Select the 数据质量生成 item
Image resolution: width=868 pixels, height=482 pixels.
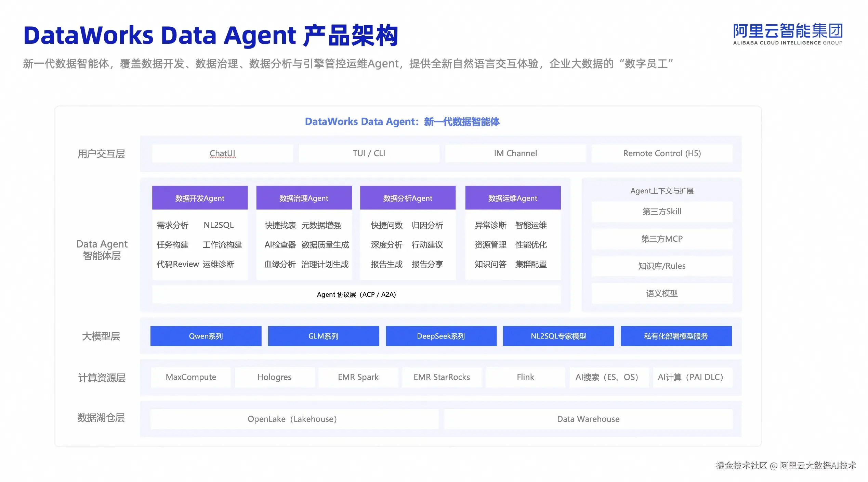325,245
